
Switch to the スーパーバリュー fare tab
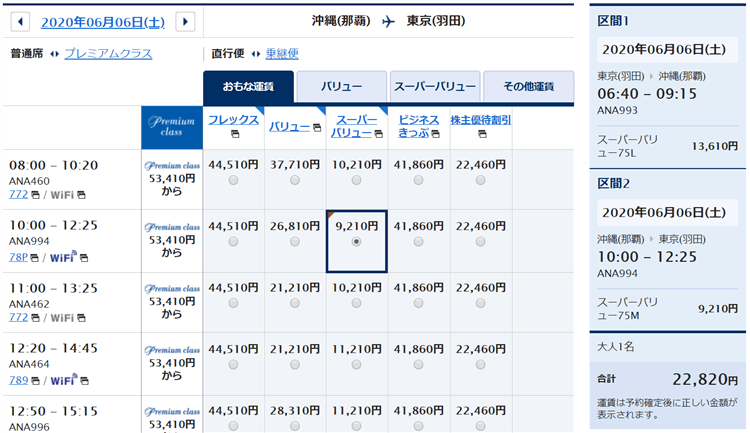tap(435, 88)
